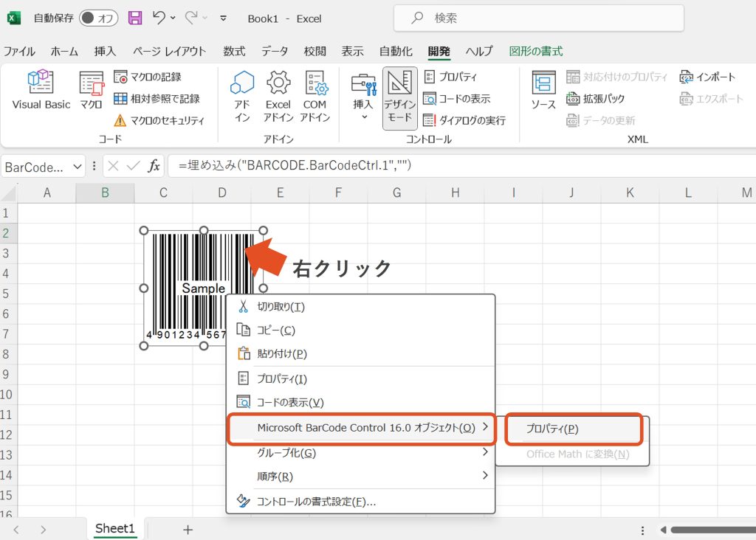Open ribbon プロパティ in Controls group
Image resolution: width=756 pixels, height=540 pixels.
point(450,77)
